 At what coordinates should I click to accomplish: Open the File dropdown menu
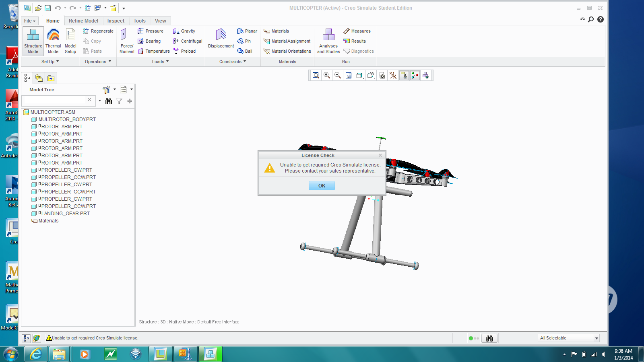pyautogui.click(x=30, y=21)
